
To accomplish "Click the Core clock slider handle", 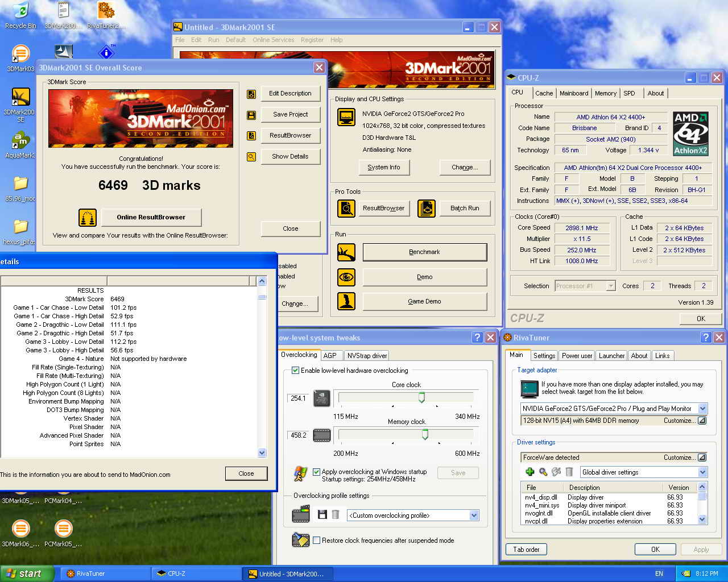I will (421, 398).
